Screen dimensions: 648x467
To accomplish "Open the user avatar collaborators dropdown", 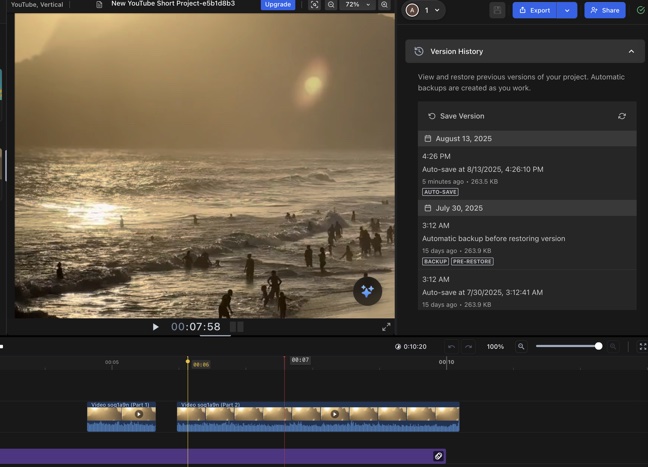I will 424,10.
